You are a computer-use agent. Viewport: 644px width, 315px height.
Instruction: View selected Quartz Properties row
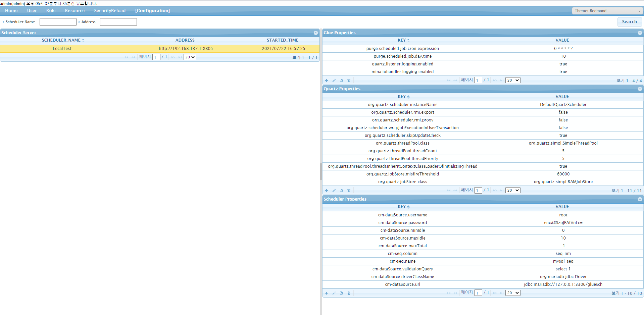(x=341, y=191)
